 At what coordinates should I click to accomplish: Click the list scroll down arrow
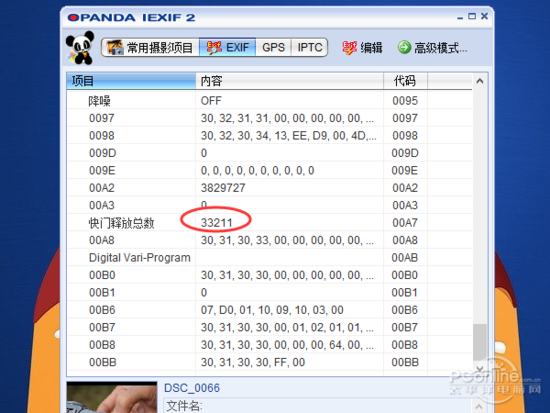pos(479,368)
